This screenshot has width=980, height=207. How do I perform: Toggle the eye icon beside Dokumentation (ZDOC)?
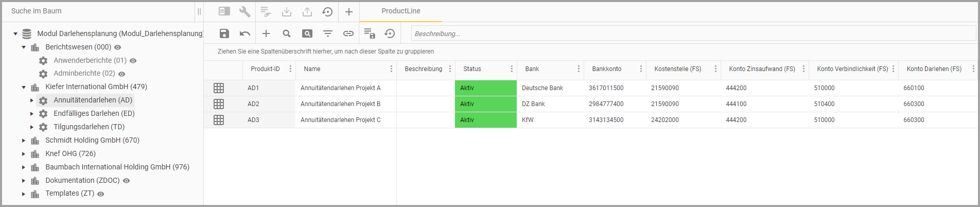click(x=127, y=181)
